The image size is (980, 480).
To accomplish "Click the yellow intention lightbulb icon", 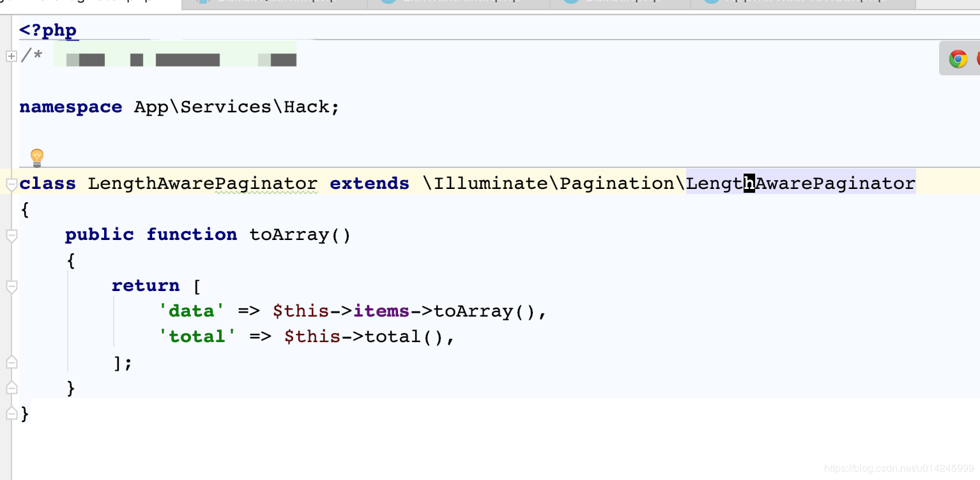I will pos(37,157).
